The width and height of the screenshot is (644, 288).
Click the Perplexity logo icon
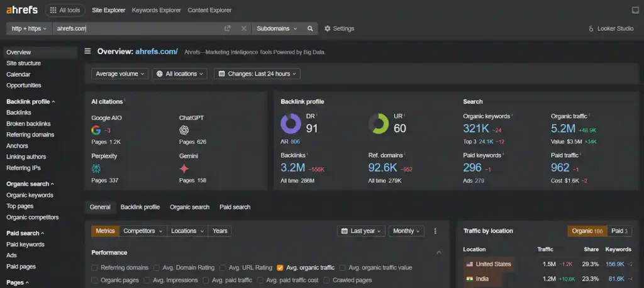96,169
